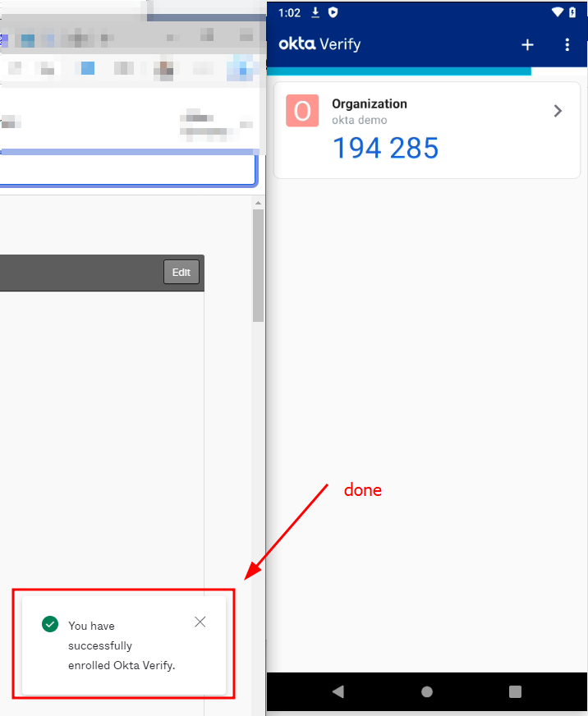
Task: Tap the battery icon in phone status bar
Action: 572,12
